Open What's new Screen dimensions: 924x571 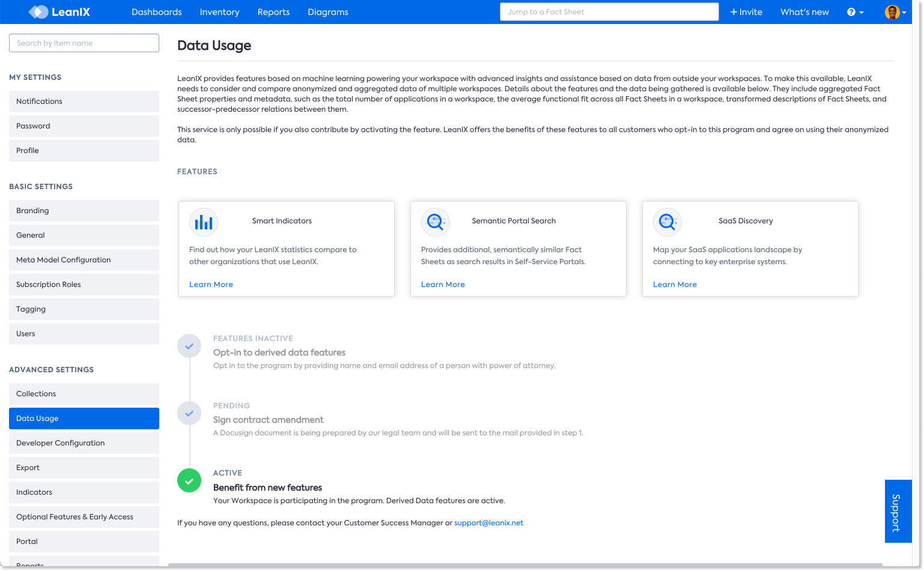tap(804, 12)
